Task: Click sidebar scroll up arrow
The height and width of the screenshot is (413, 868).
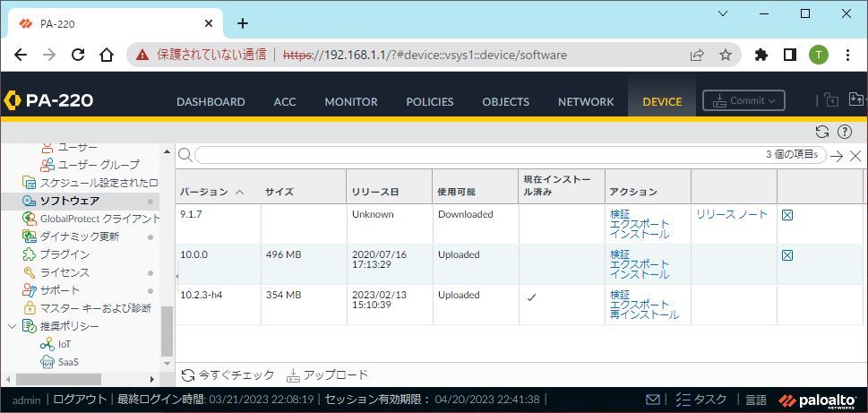Action: click(167, 151)
